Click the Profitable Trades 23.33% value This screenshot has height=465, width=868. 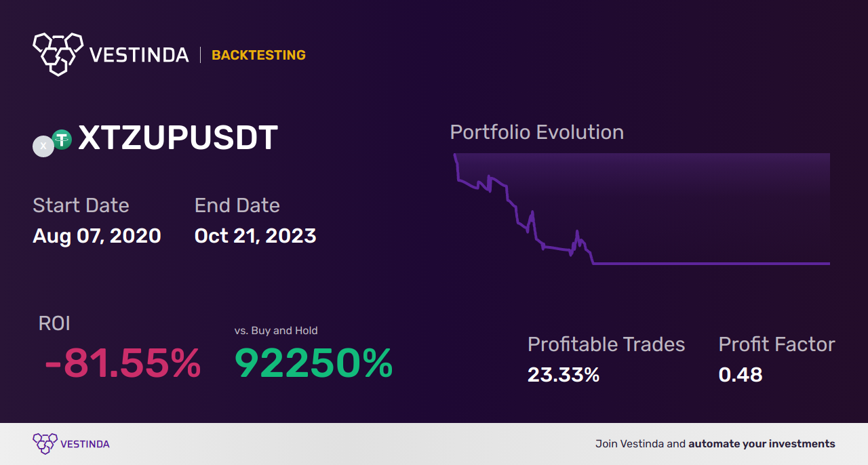coord(564,375)
